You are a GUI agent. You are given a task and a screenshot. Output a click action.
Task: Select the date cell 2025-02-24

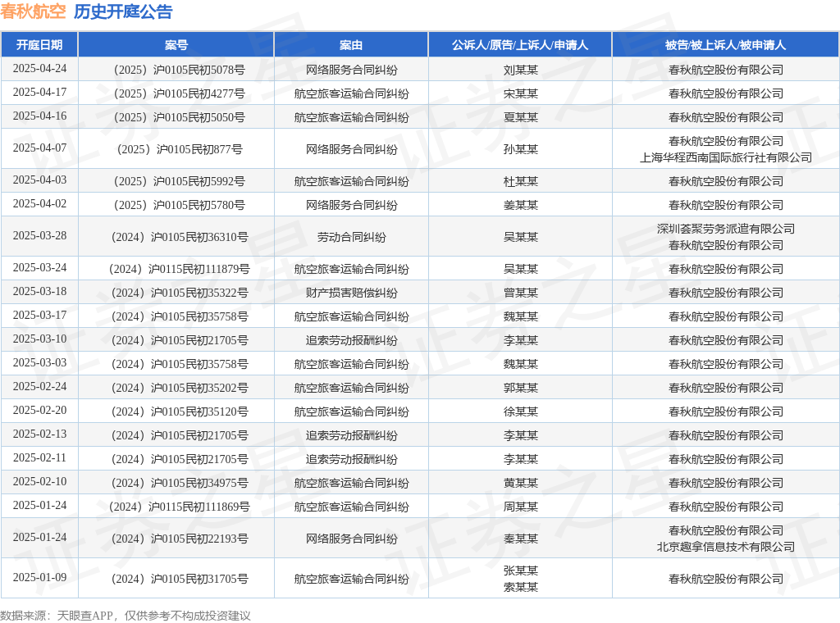[39, 386]
